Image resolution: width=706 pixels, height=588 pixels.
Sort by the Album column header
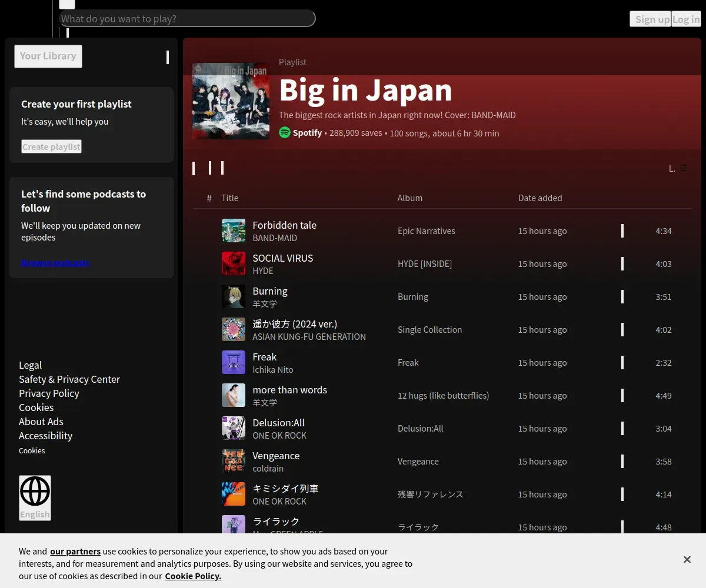(x=410, y=198)
